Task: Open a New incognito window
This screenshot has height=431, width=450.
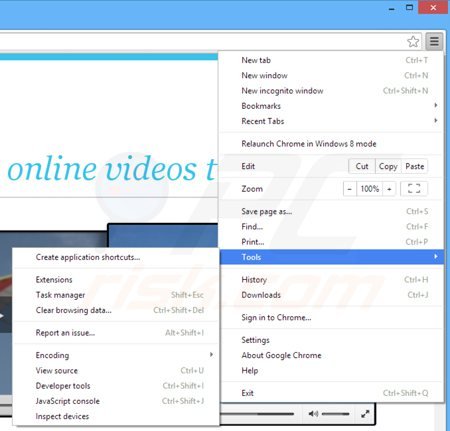Action: (332, 91)
